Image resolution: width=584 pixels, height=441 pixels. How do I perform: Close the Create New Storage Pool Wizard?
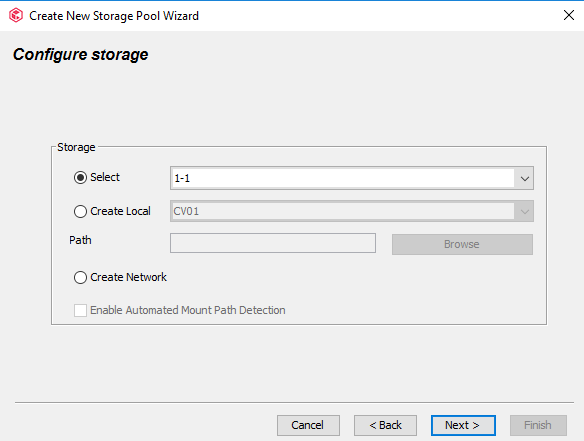tap(568, 15)
